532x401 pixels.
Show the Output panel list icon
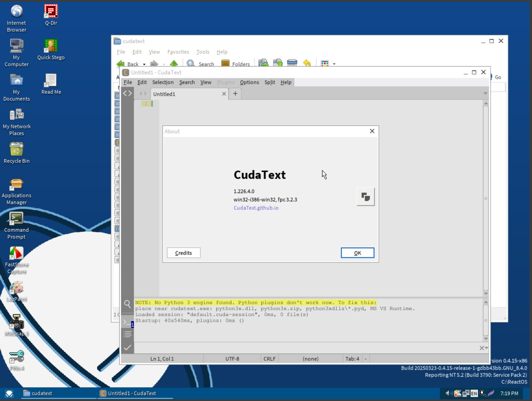[x=128, y=334]
